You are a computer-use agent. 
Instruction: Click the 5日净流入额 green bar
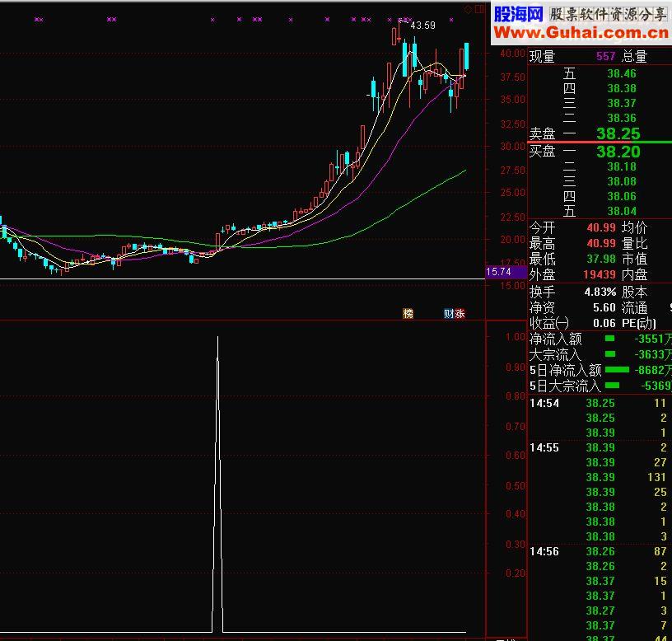[x=617, y=370]
